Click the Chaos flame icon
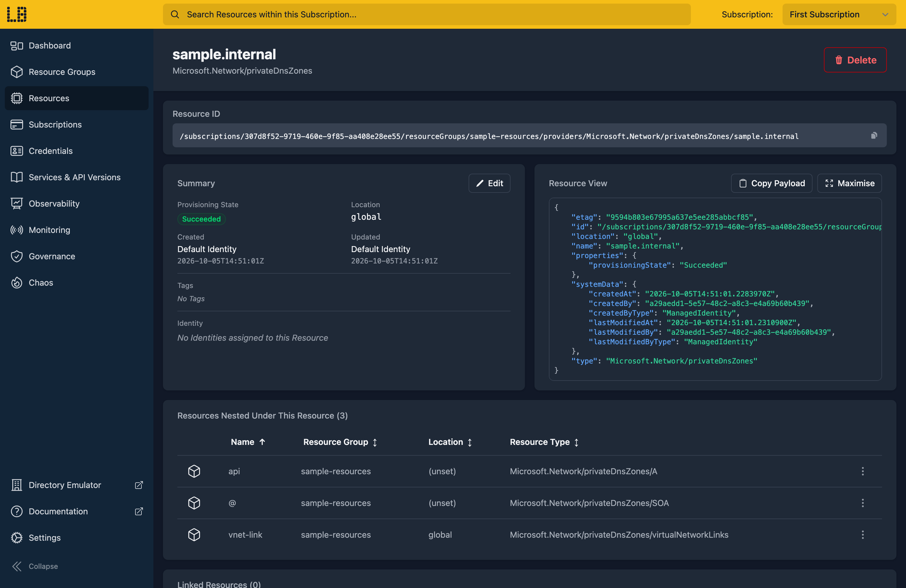Image resolution: width=906 pixels, height=588 pixels. tap(17, 283)
